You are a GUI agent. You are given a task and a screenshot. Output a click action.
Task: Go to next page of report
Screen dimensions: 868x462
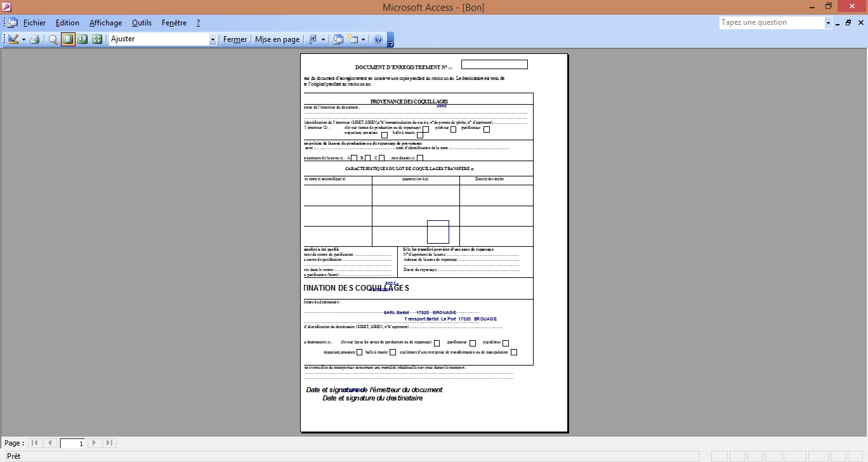click(94, 443)
